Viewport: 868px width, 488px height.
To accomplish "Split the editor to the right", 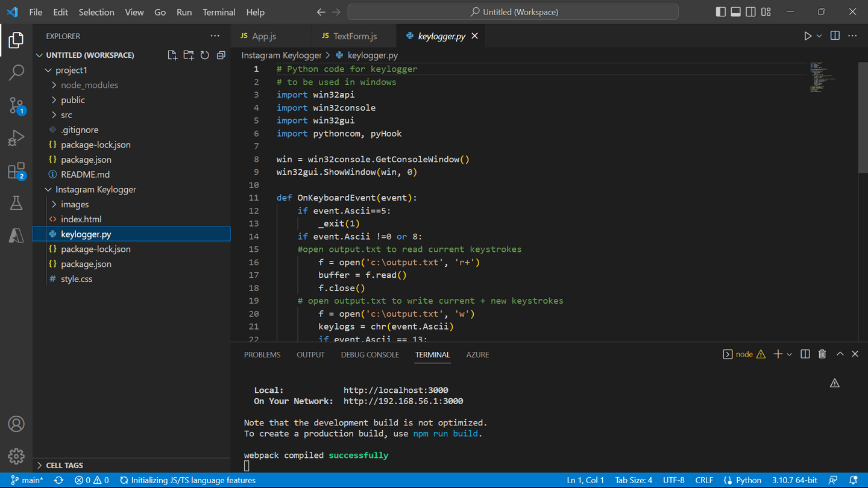I will (835, 36).
